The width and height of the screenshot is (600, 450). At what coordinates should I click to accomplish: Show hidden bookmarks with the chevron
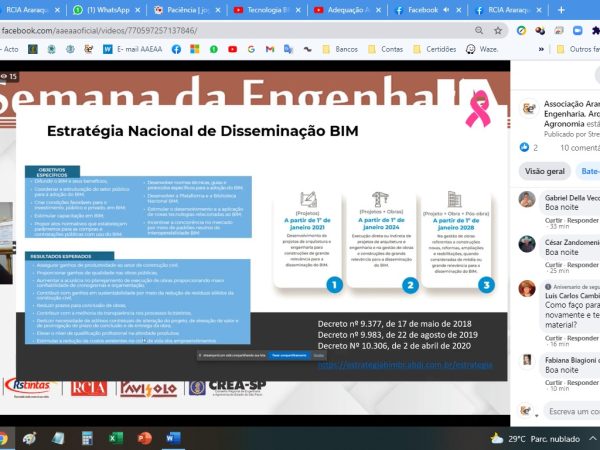pos(541,49)
